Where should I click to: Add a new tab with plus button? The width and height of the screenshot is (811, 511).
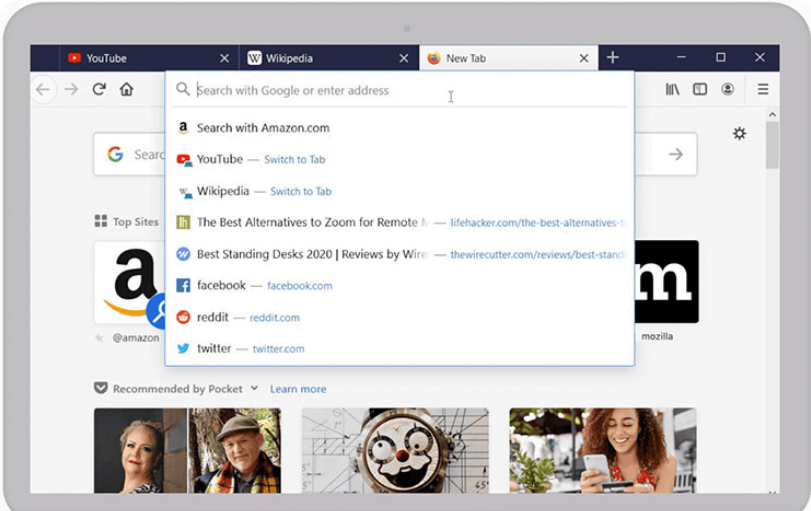pos(612,57)
